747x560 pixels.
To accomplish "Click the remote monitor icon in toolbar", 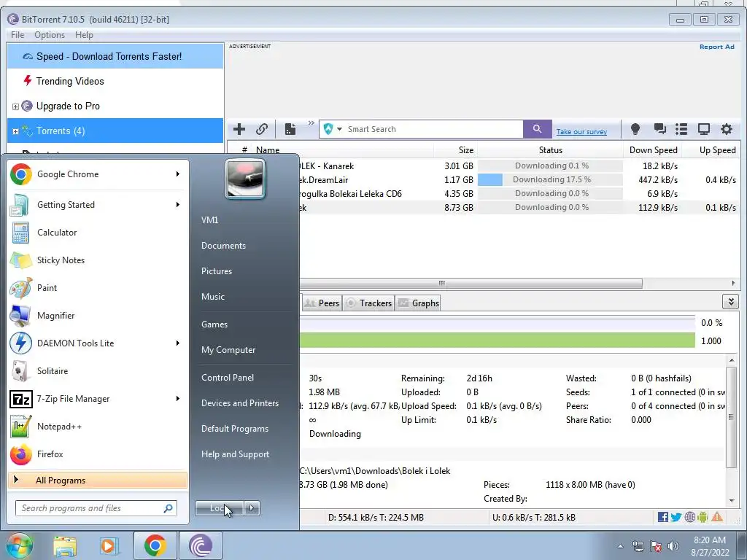I will (704, 129).
